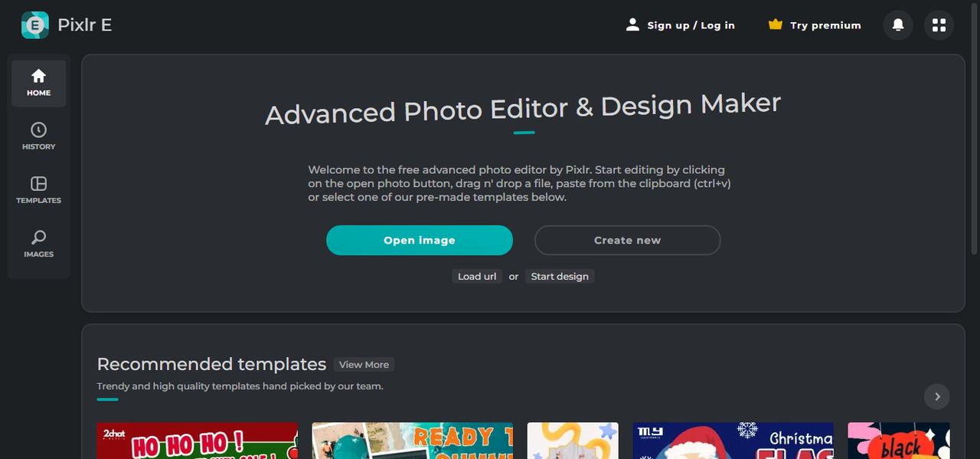Open the Templates sidebar icon
The height and width of the screenshot is (459, 980).
click(38, 183)
